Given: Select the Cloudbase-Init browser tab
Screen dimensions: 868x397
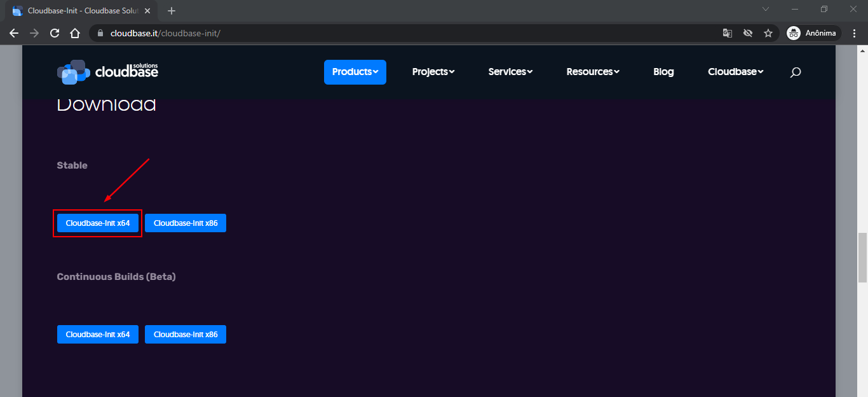Looking at the screenshot, I should 82,11.
